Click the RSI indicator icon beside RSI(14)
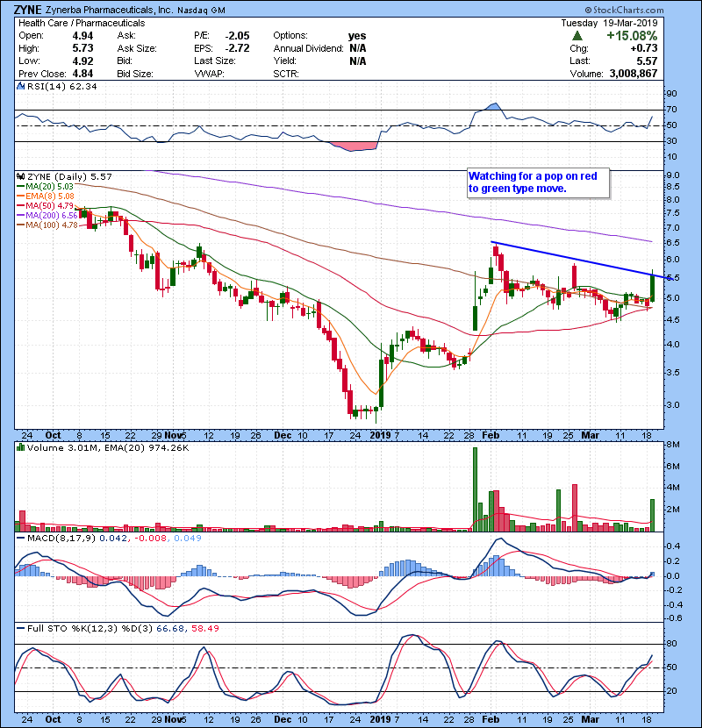 [20, 86]
